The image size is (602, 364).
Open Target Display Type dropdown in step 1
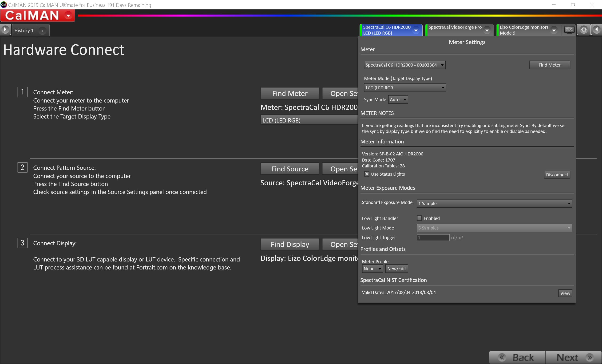point(309,120)
